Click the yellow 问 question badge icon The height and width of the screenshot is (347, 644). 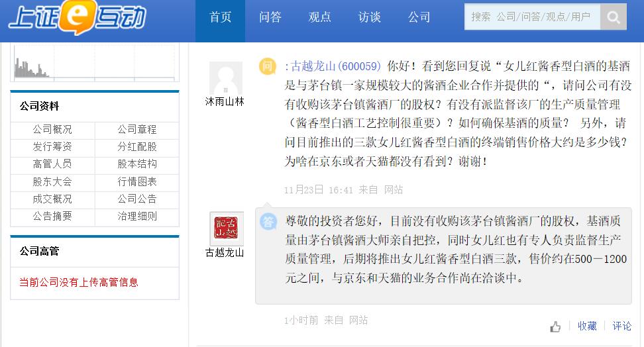[267, 66]
